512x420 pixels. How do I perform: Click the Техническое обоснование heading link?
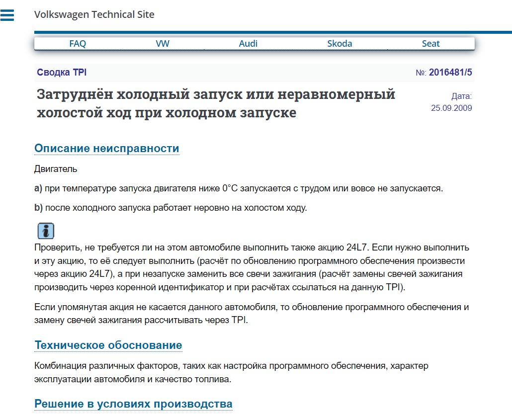[x=108, y=345]
